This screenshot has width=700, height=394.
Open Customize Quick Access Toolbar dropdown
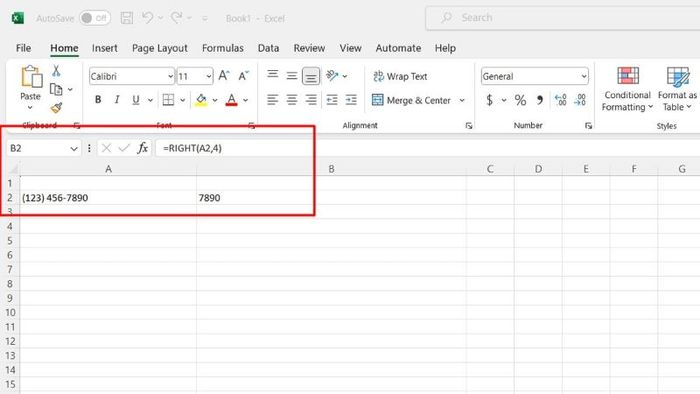(x=205, y=18)
